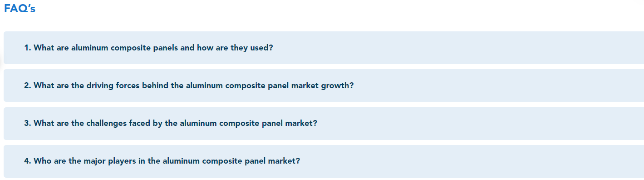Expand the major players in the market question

(x=324, y=161)
